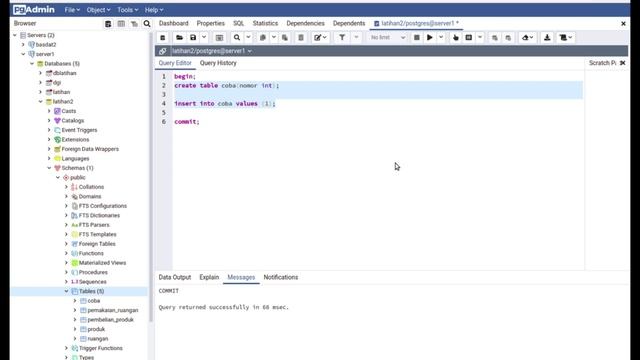Open the Filter options dropdown arrow
This screenshot has width=640, height=360.
click(x=356, y=38)
